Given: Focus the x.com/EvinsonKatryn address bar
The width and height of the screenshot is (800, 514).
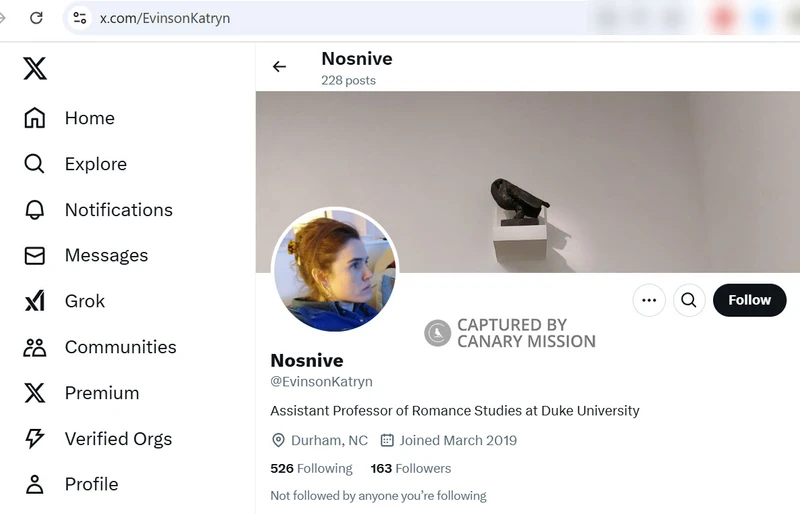Looking at the screenshot, I should (x=327, y=18).
